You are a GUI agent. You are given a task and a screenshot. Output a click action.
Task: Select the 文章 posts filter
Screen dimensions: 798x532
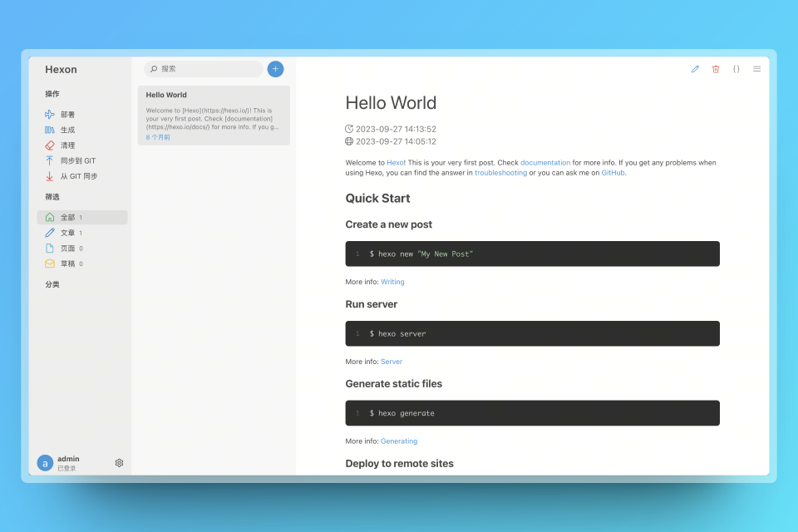pyautogui.click(x=82, y=233)
